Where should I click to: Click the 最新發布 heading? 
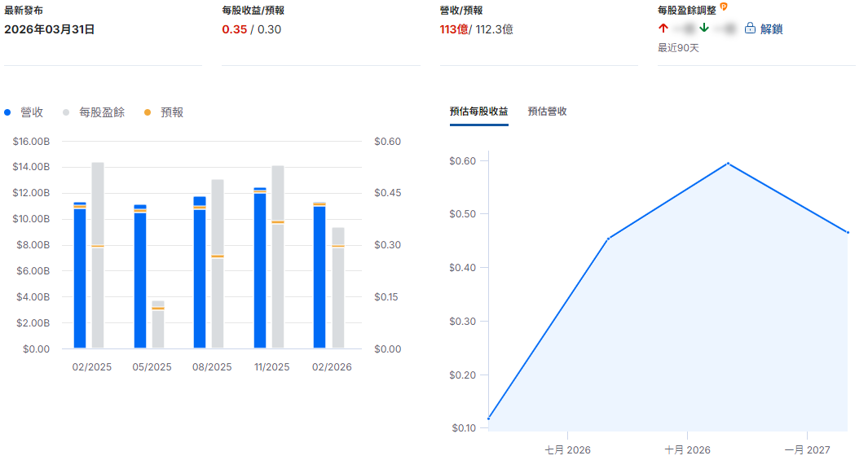pos(24,10)
